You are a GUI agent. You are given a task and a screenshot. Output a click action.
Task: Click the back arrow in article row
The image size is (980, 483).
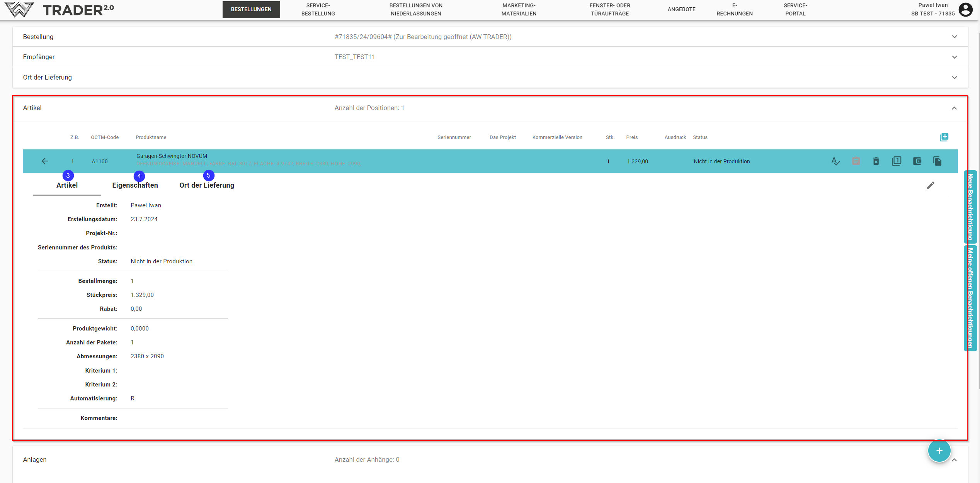point(45,161)
